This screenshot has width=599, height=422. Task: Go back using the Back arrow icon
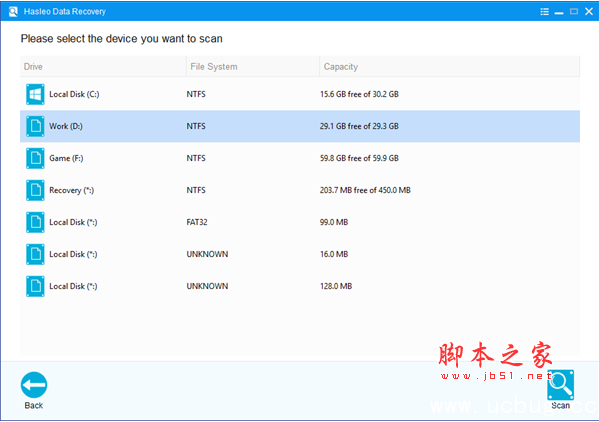pyautogui.click(x=34, y=385)
